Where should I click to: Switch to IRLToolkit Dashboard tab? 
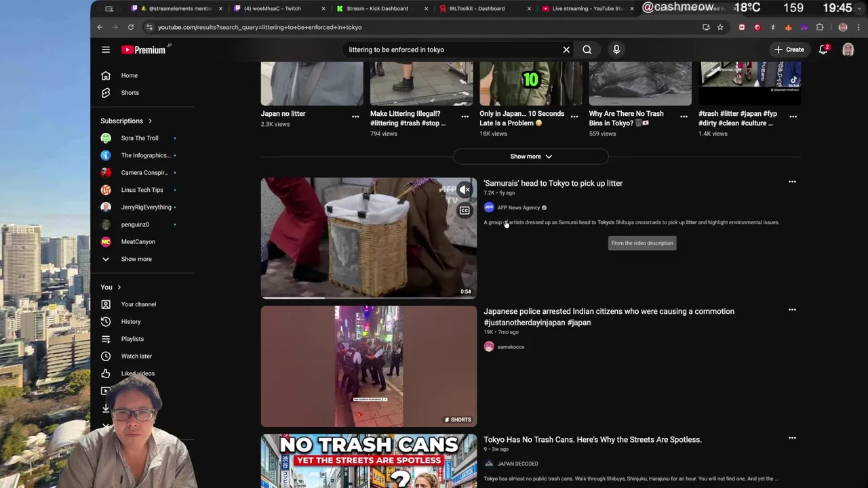(x=483, y=9)
